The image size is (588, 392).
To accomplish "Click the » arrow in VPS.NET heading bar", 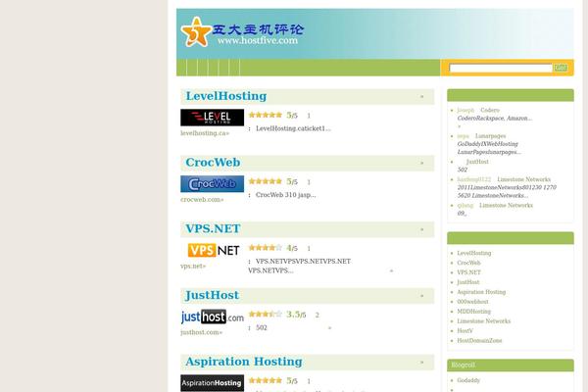I will tap(421, 229).
